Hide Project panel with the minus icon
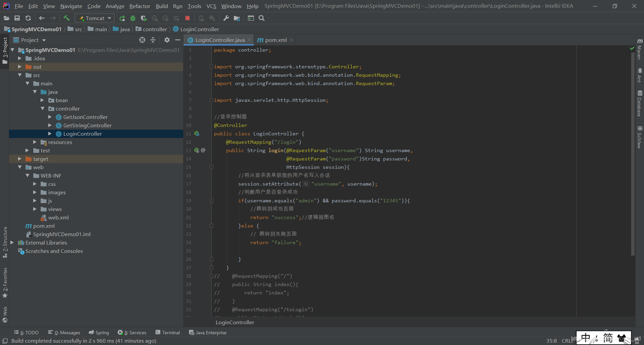Viewport: 644px width, 345px height. [178, 40]
